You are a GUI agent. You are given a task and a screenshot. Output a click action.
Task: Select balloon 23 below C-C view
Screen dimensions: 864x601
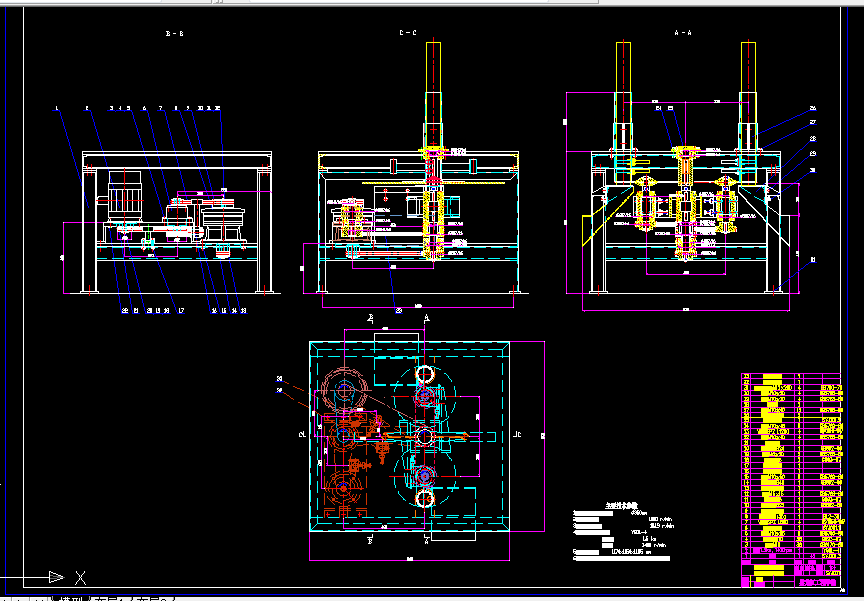tap(399, 311)
